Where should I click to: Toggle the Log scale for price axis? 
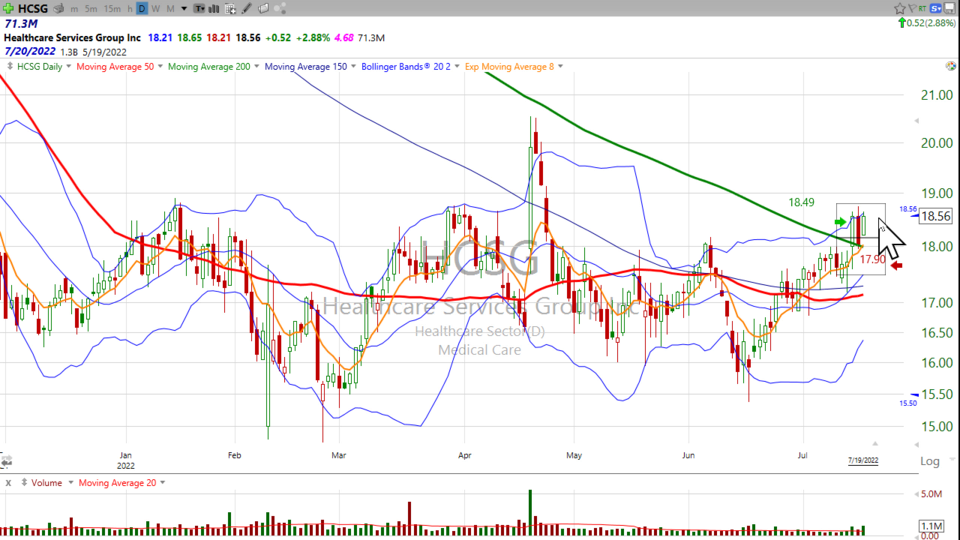[929, 460]
